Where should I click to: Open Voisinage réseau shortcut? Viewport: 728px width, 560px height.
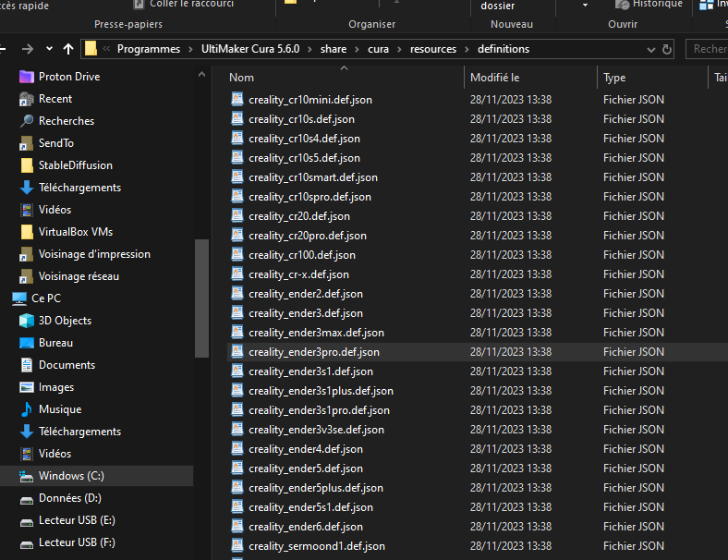coord(79,276)
